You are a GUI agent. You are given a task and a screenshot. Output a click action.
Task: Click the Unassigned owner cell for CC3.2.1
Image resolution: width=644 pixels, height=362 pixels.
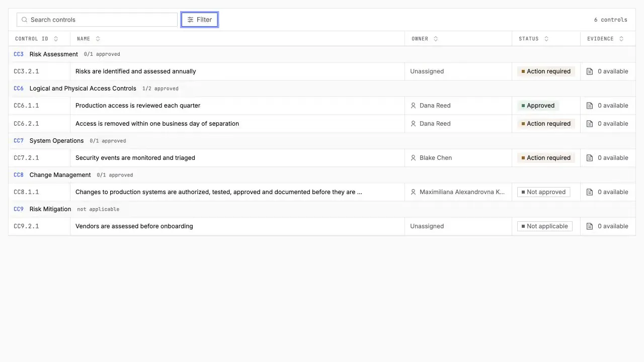click(458, 71)
